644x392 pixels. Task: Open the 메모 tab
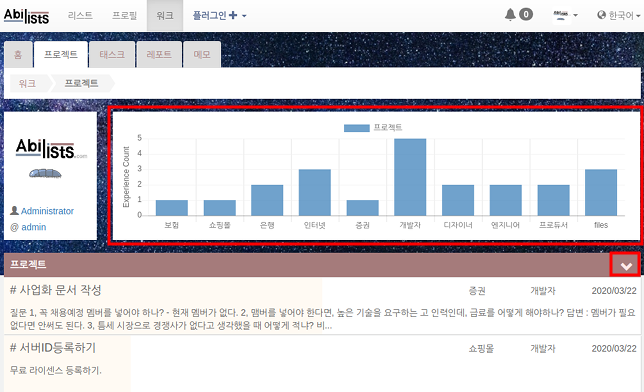click(x=202, y=54)
